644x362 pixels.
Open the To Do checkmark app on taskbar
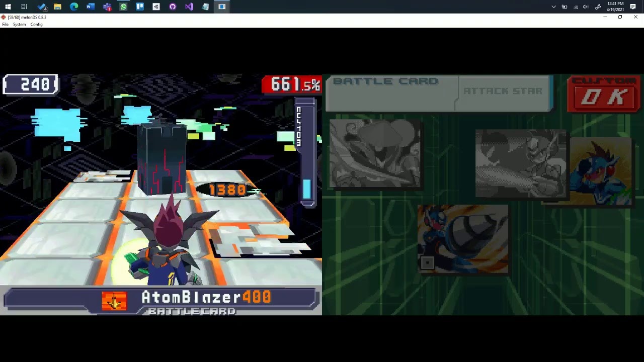(x=42, y=7)
